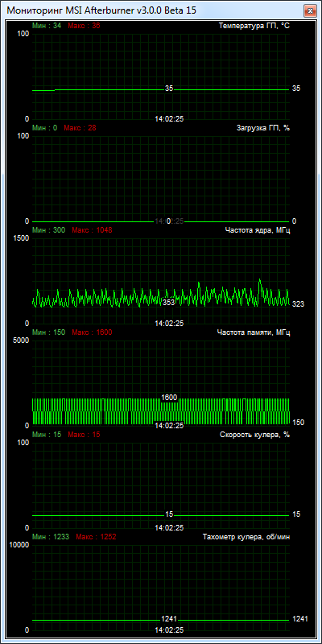Click the 'Макс : 1048' core clock value

pyautogui.click(x=92, y=230)
